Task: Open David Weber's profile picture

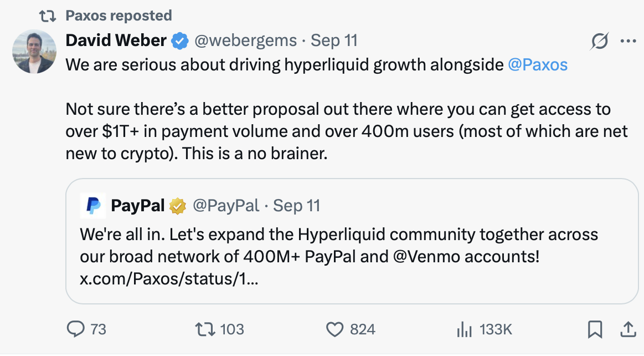Action: [x=33, y=51]
